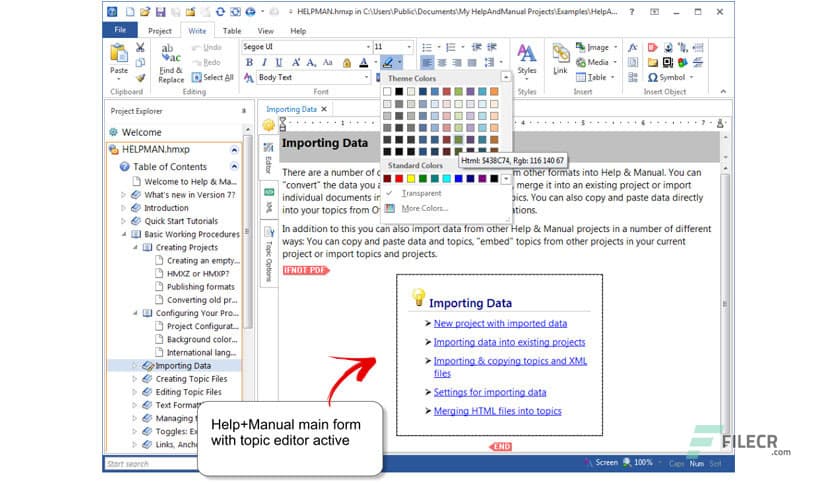Insert Symbol with the Omega icon
Screen dimensions: 836x484
pyautogui.click(x=666, y=77)
